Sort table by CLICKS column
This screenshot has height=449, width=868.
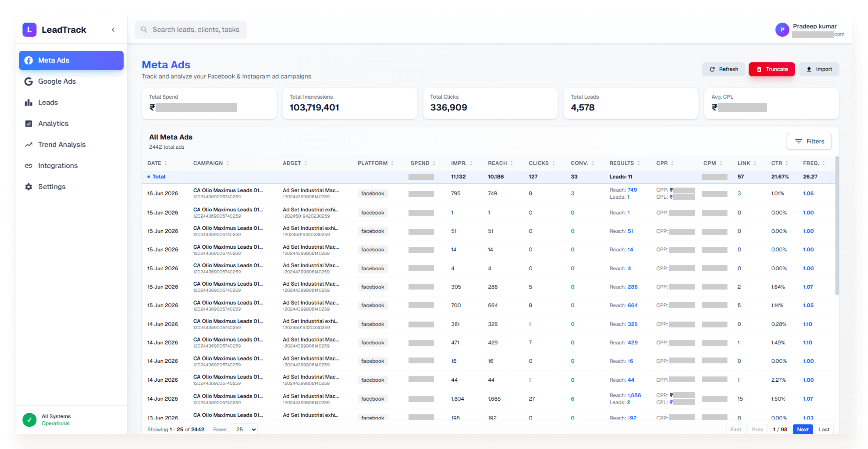(x=542, y=163)
